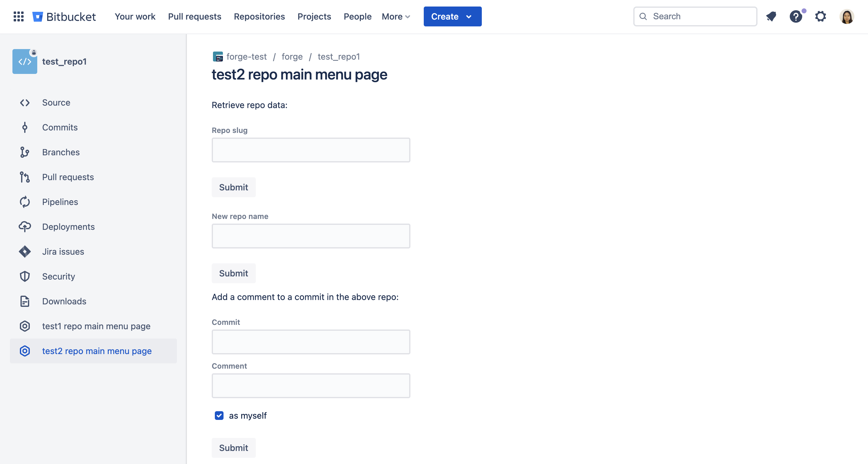Viewport: 868px width, 464px height.
Task: Open the Branches section
Action: (25, 152)
